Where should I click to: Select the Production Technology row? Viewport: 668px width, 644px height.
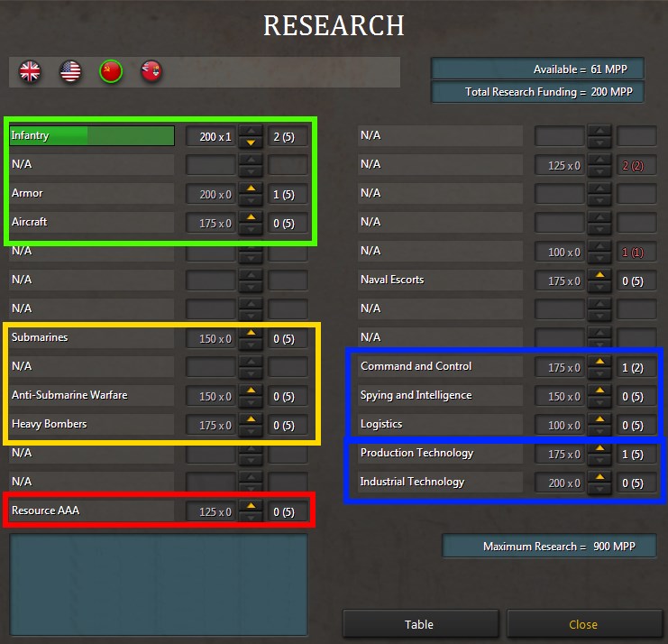pos(441,453)
